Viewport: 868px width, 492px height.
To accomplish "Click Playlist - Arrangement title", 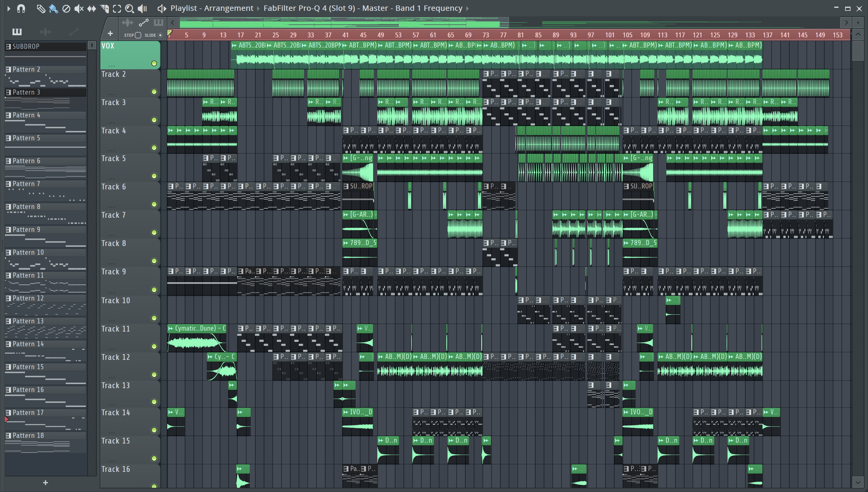I will 212,8.
